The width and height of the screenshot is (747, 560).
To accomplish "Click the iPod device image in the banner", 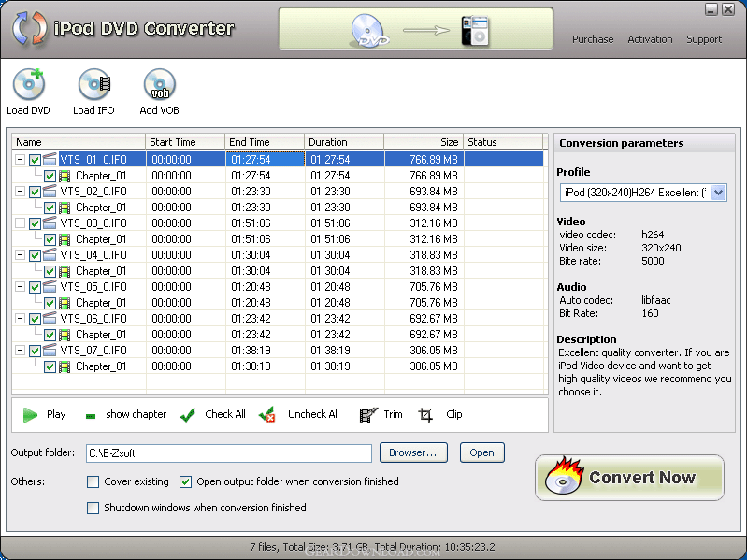I will point(475,31).
